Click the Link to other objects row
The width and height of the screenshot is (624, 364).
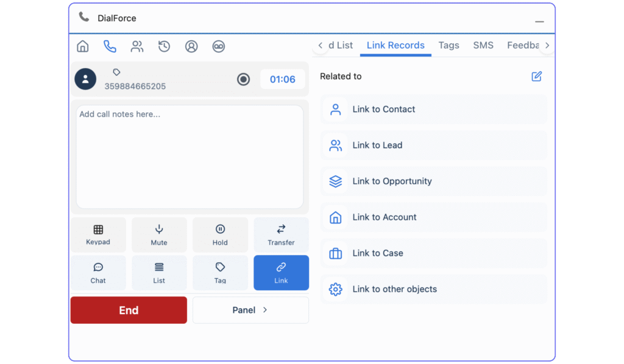(x=434, y=289)
